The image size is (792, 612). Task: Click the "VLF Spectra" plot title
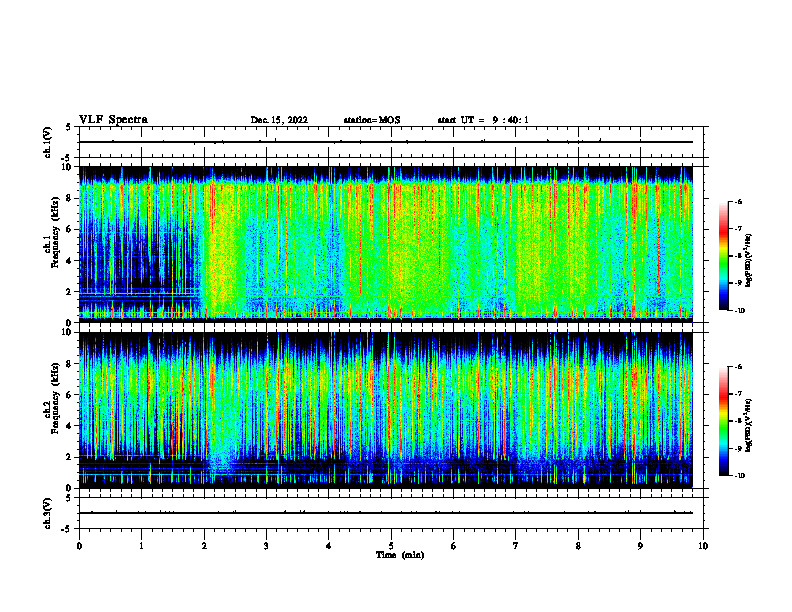113,120
